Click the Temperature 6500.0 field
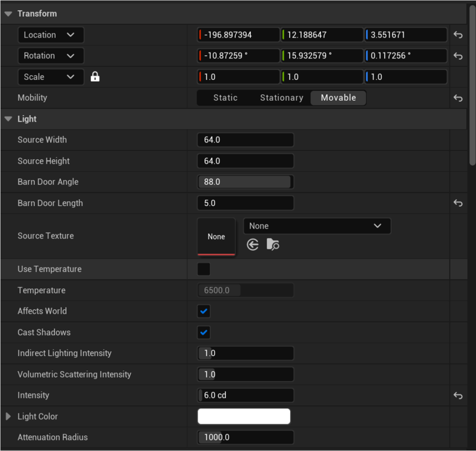 245,290
